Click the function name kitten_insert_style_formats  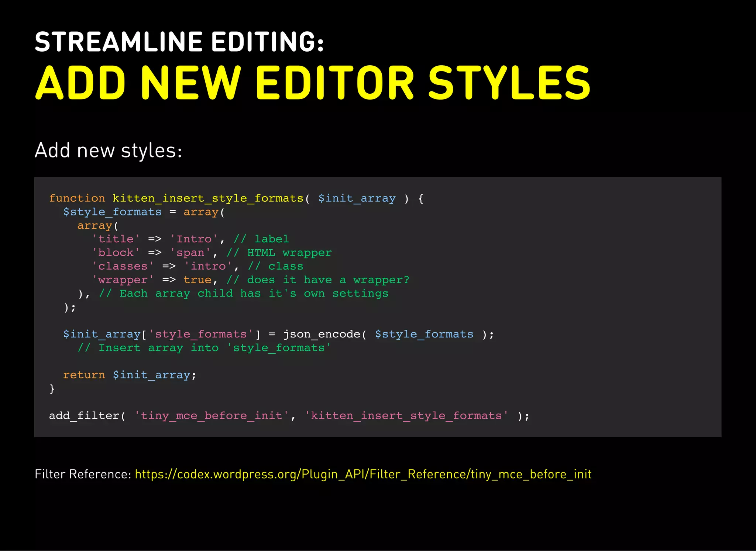tap(208, 198)
